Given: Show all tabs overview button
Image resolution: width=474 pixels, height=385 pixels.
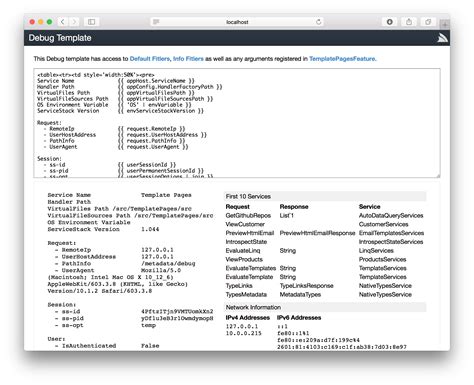Looking at the screenshot, I should [x=428, y=22].
